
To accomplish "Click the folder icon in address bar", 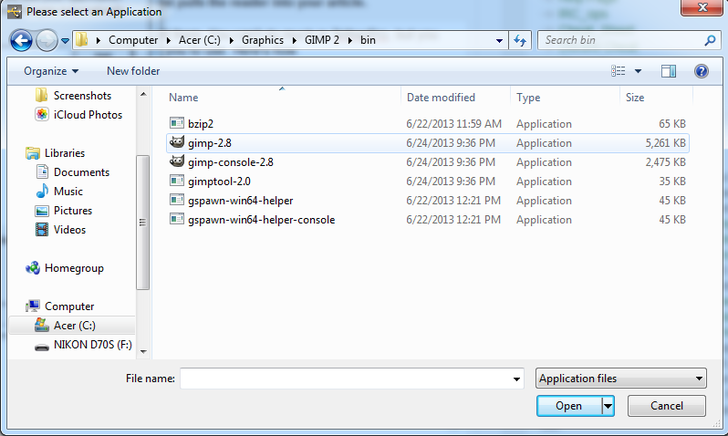I will click(x=82, y=40).
